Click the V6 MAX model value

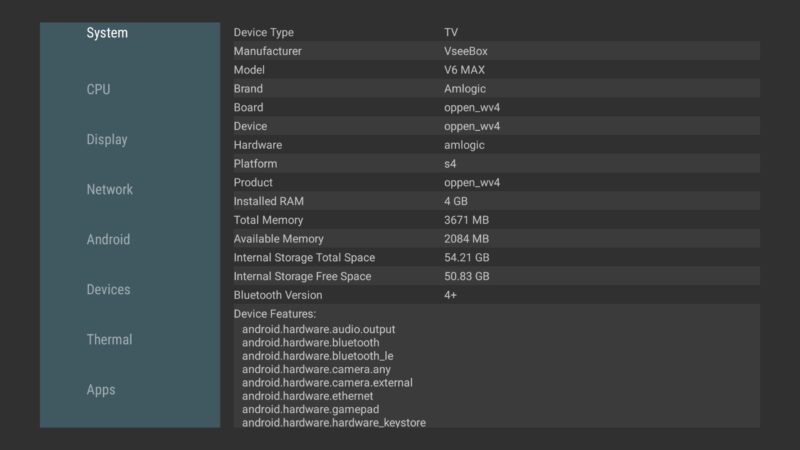[464, 70]
